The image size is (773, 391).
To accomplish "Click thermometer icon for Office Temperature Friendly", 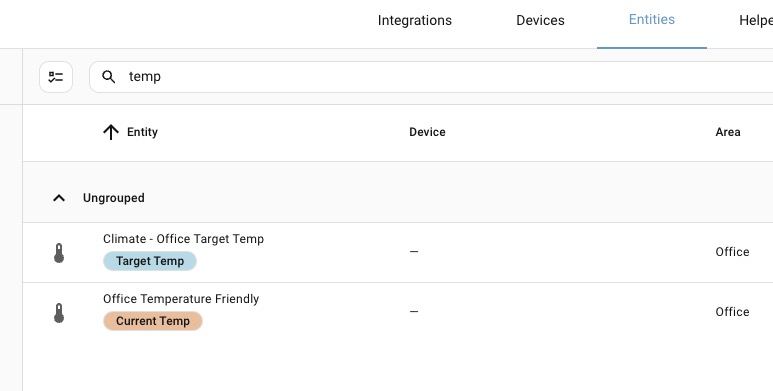I will tap(59, 313).
